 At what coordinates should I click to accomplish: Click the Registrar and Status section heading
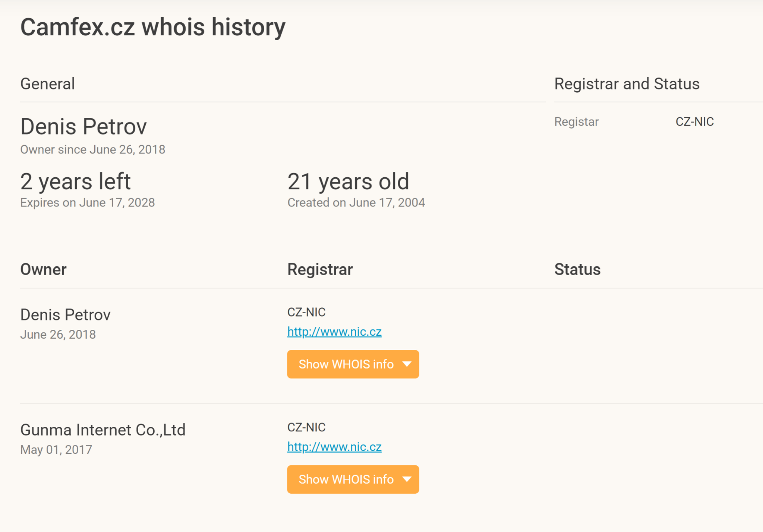click(x=627, y=84)
